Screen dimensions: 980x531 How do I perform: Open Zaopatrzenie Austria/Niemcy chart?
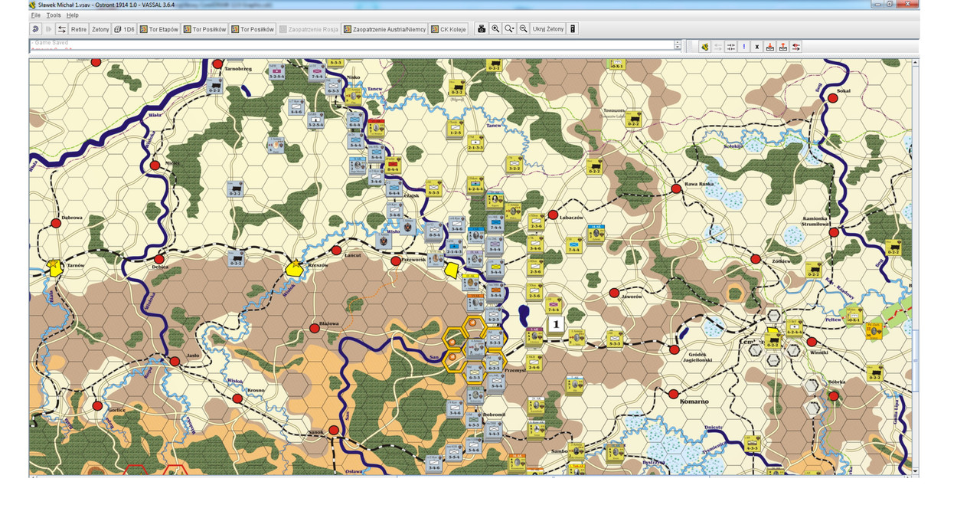384,29
